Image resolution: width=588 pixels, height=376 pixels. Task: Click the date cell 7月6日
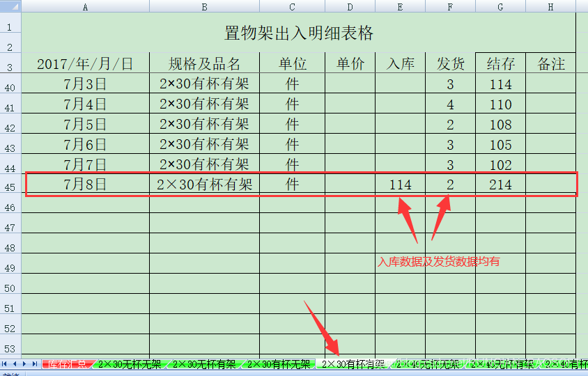[86, 144]
